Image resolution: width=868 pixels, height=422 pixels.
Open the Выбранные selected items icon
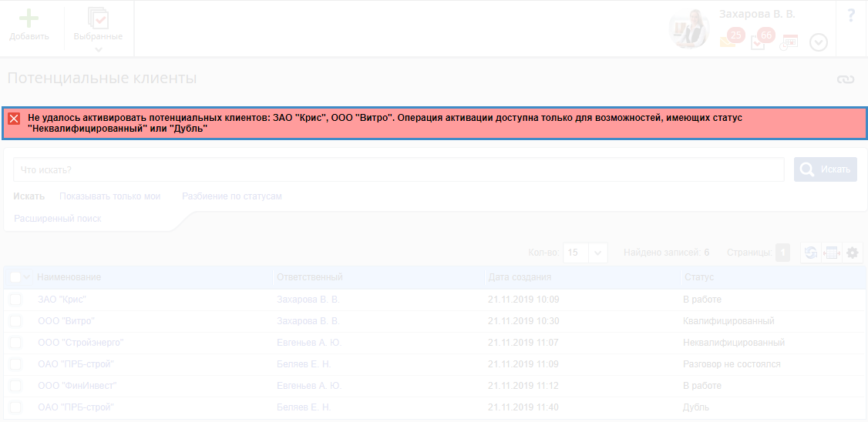[x=98, y=18]
